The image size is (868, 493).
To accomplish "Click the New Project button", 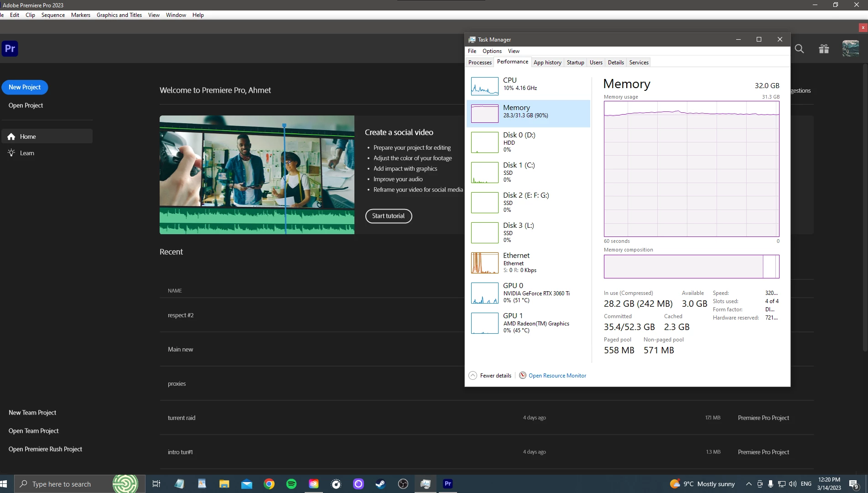I will coord(25,87).
